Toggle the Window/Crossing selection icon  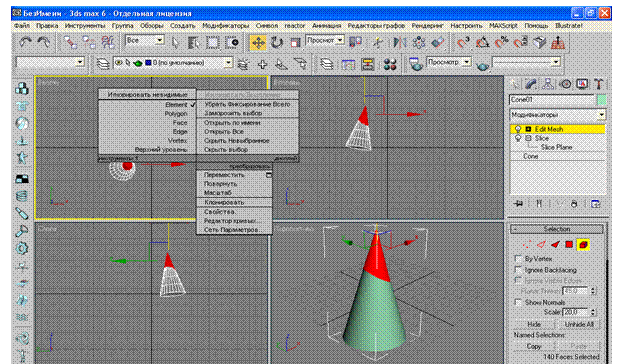232,43
